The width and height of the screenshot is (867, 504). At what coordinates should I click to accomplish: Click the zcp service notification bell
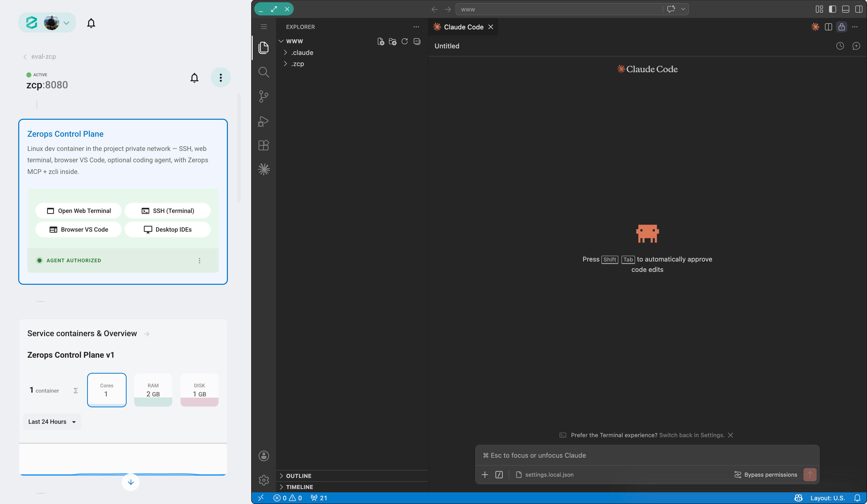click(194, 78)
